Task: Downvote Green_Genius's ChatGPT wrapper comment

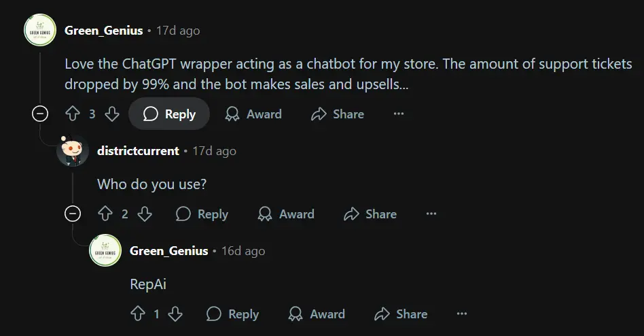Action: [x=112, y=114]
